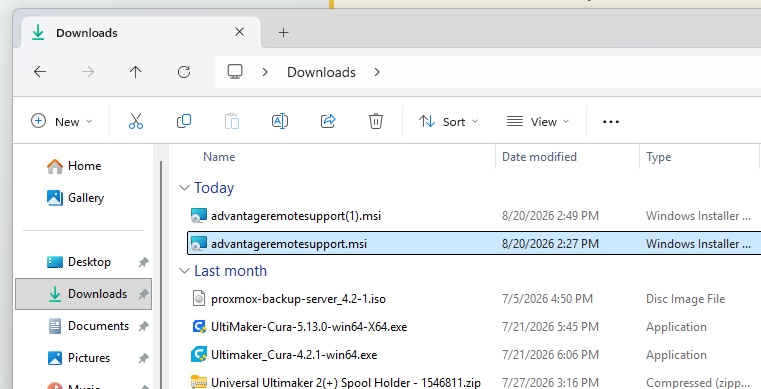The image size is (761, 389).
Task: Expand the chevron after Downloads in path
Action: click(x=377, y=72)
